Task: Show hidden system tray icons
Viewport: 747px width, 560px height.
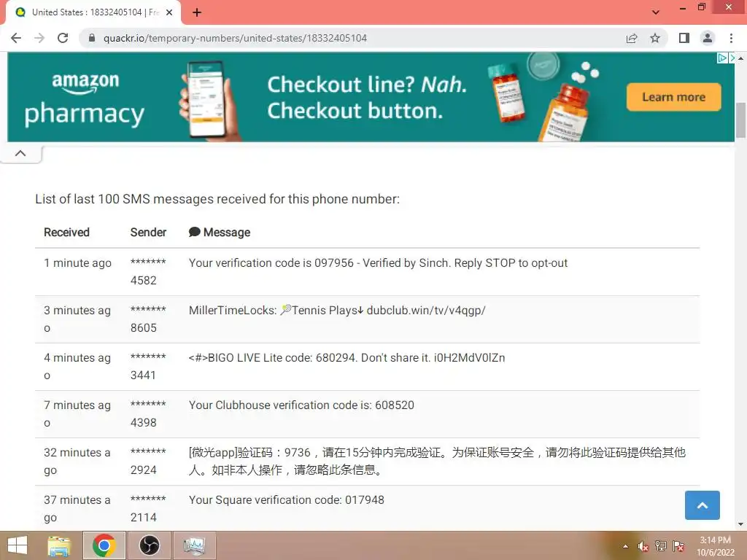Action: tap(625, 547)
